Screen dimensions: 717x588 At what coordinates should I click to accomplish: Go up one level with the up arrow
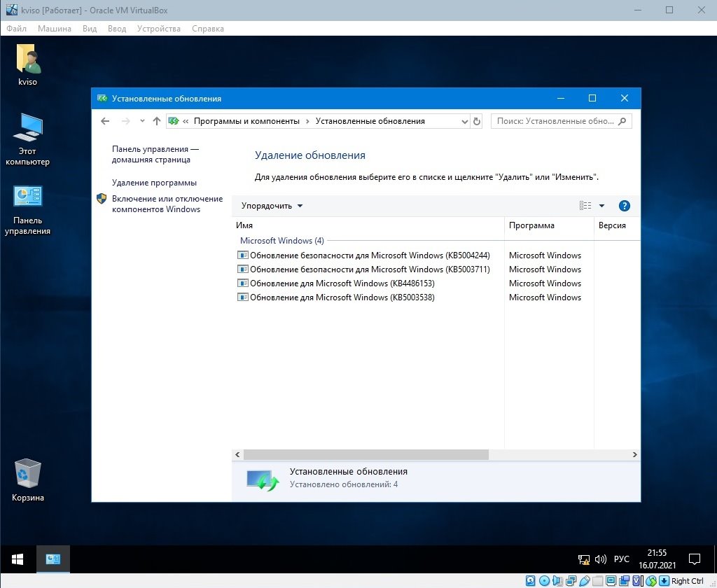click(x=156, y=121)
